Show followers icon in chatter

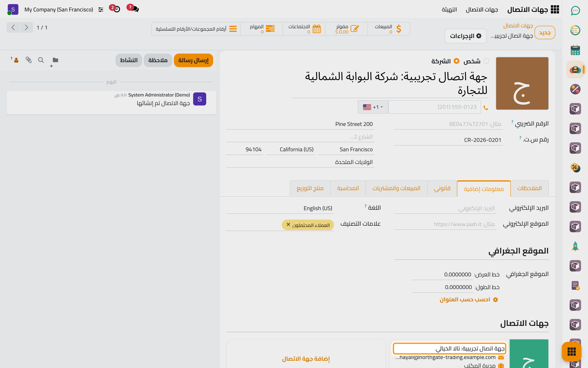pyautogui.click(x=15, y=60)
